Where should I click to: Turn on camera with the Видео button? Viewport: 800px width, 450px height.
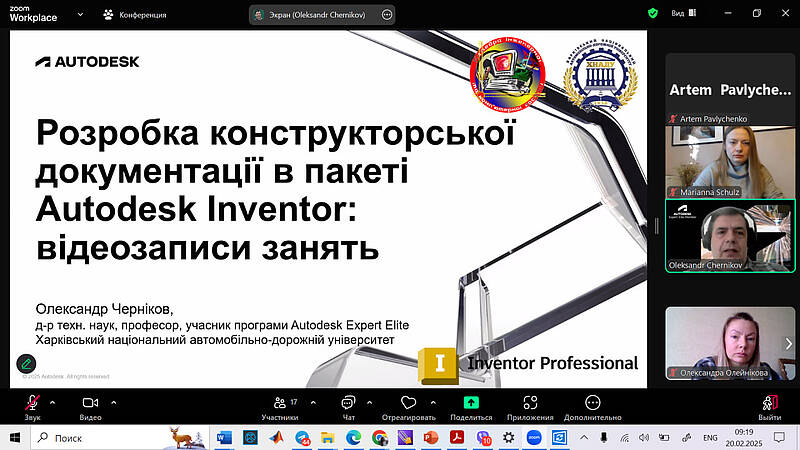(90, 408)
